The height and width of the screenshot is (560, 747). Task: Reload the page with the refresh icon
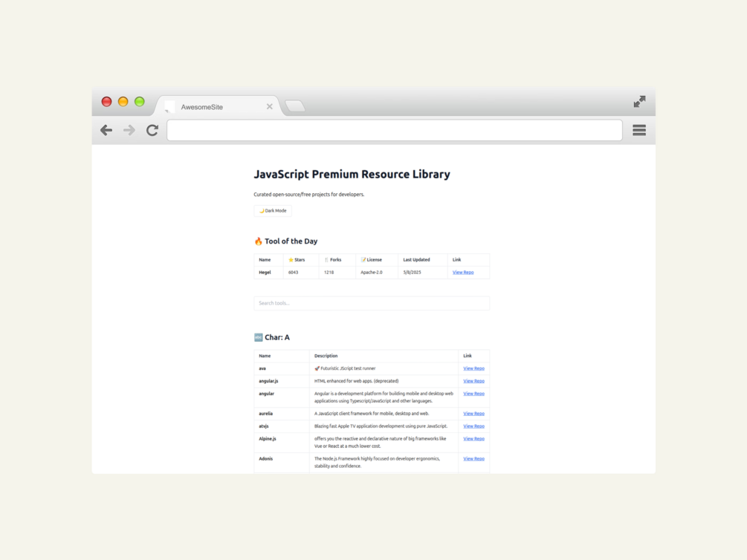152,130
